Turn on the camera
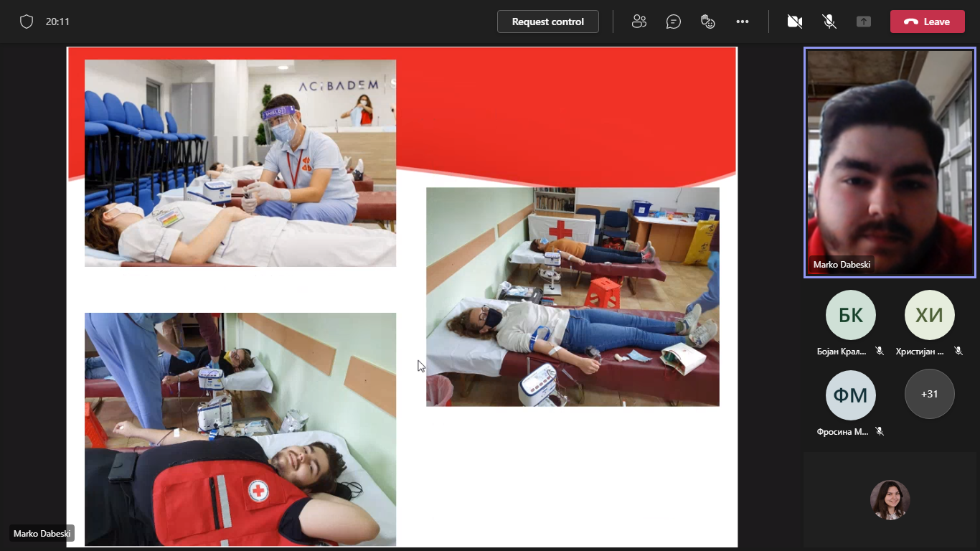 (794, 22)
